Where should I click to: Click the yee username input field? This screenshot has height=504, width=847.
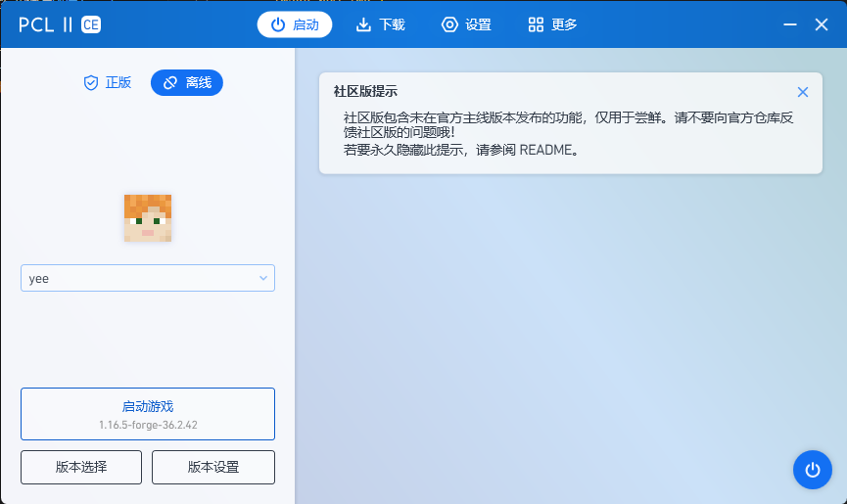click(148, 278)
